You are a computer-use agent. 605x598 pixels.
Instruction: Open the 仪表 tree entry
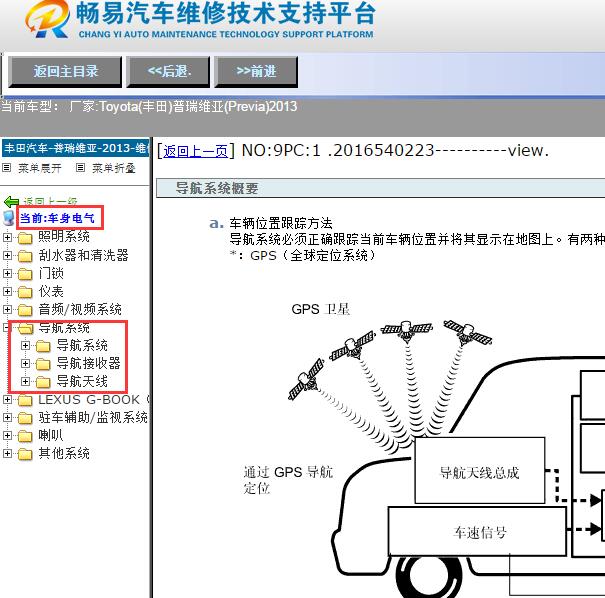[51, 291]
